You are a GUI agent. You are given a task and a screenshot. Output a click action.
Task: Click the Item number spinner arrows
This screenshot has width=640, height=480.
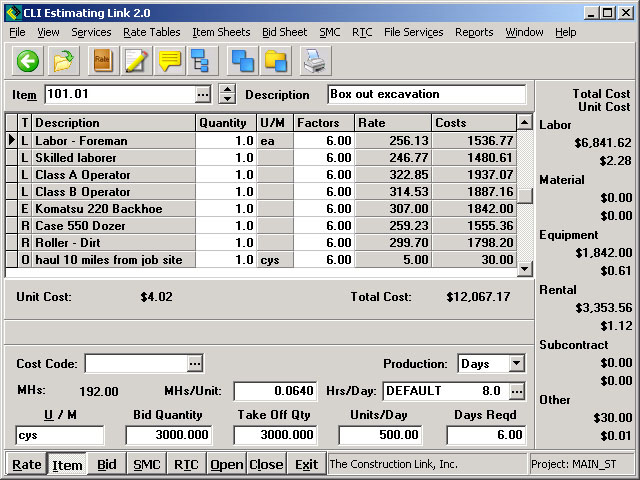click(x=227, y=95)
